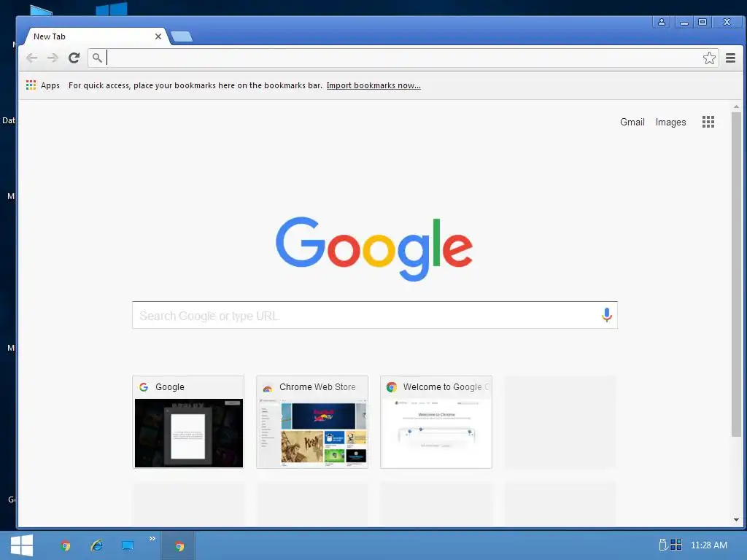Reload the current page
The width and height of the screenshot is (747, 560).
point(74,58)
